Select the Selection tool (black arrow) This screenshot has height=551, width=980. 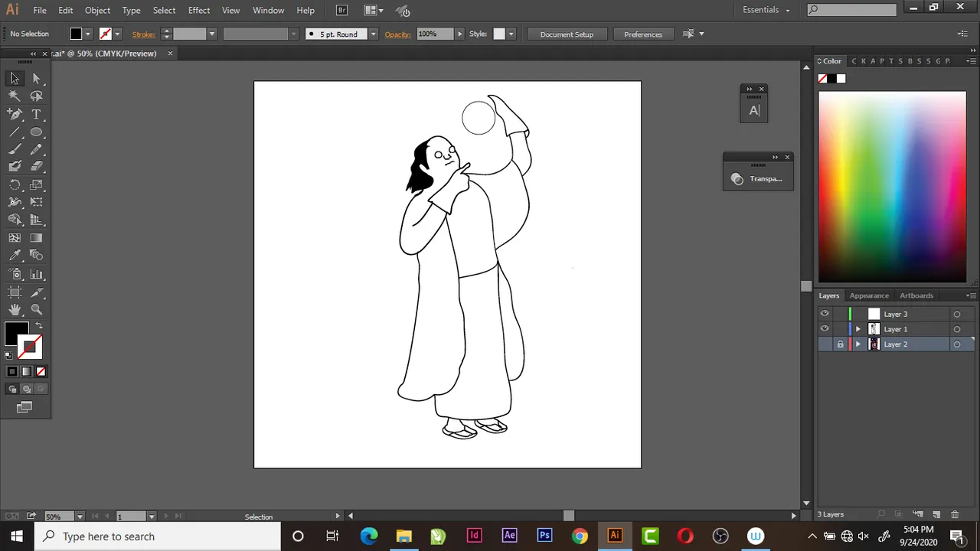click(x=15, y=78)
